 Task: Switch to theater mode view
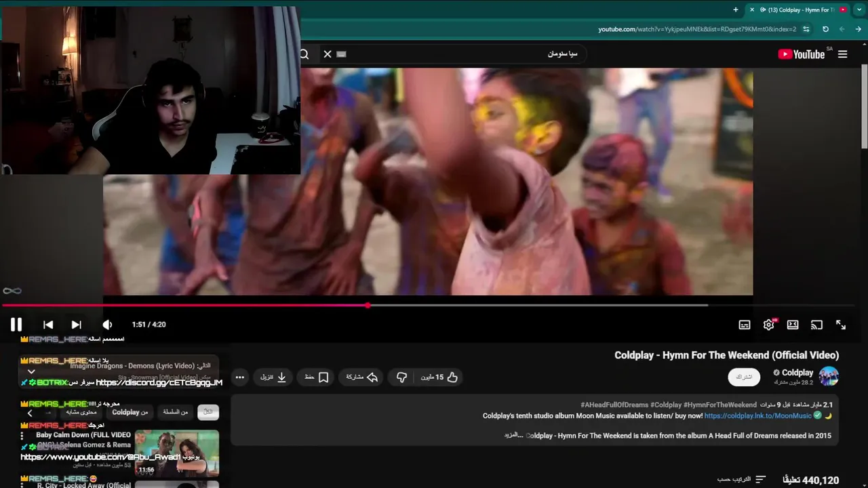793,325
